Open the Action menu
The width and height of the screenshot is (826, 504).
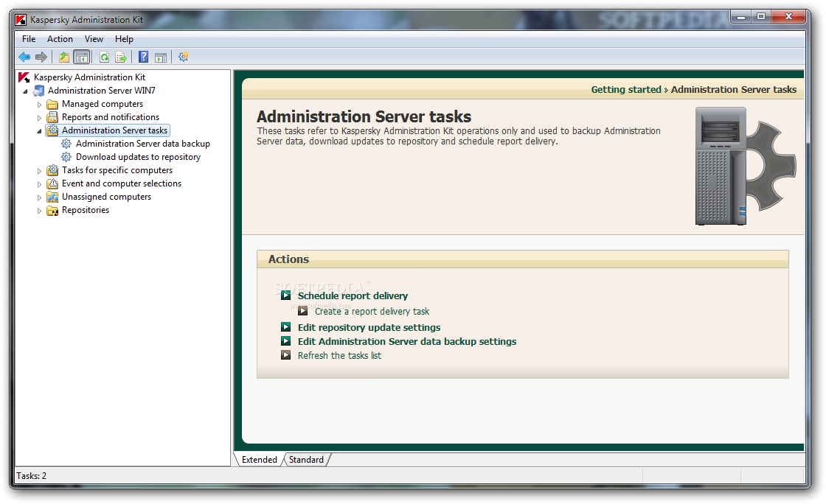(60, 39)
